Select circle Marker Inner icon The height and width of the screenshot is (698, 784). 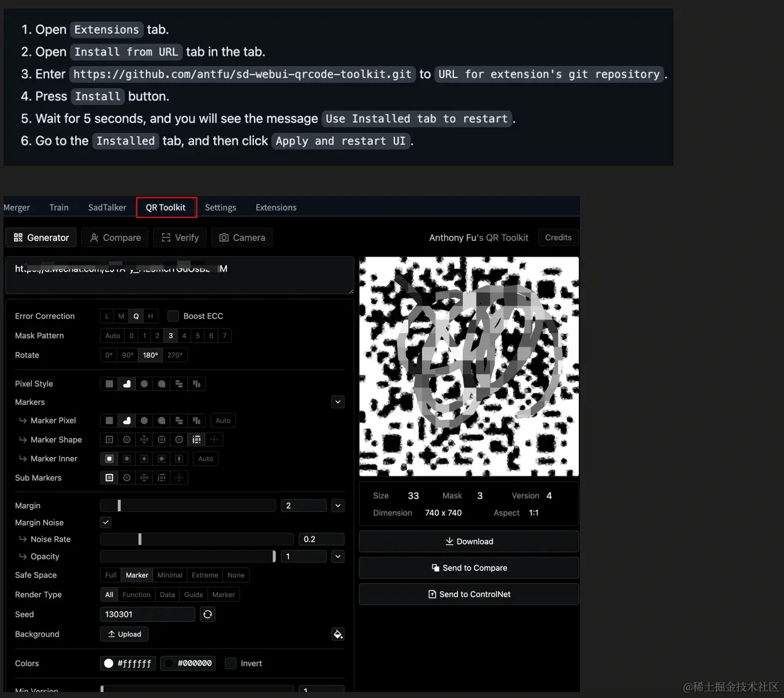click(x=127, y=459)
